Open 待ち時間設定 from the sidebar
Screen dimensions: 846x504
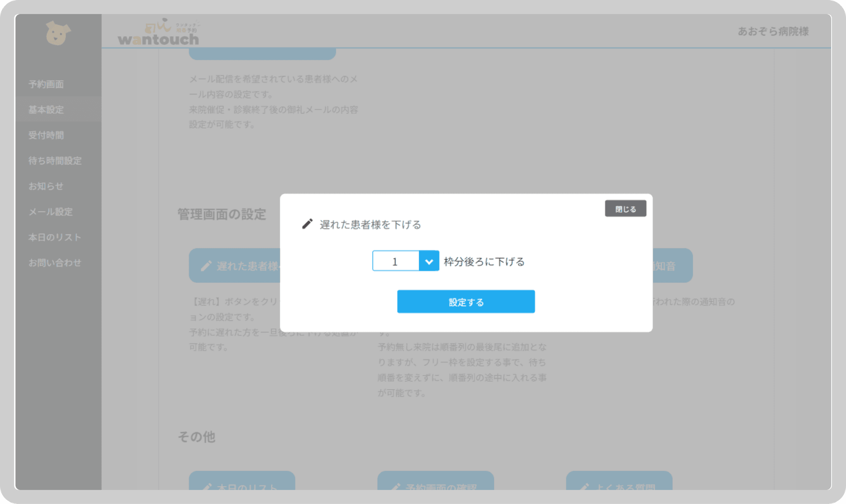click(55, 161)
